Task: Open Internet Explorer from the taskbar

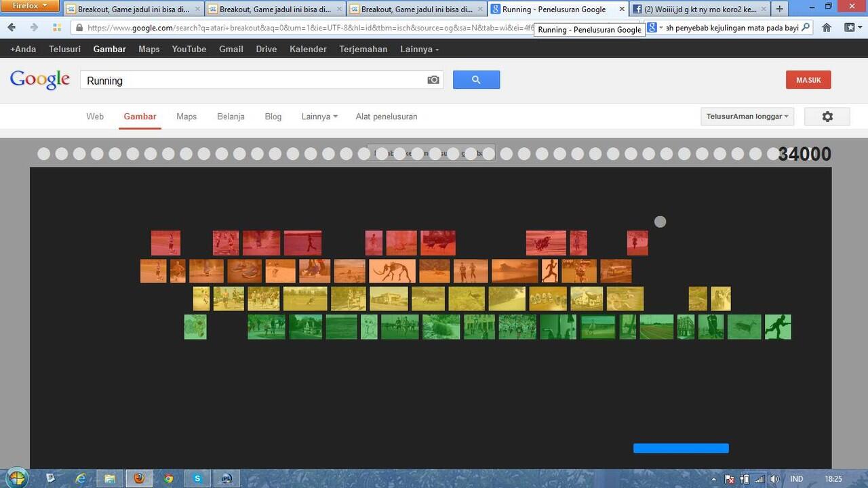Action: (x=80, y=479)
